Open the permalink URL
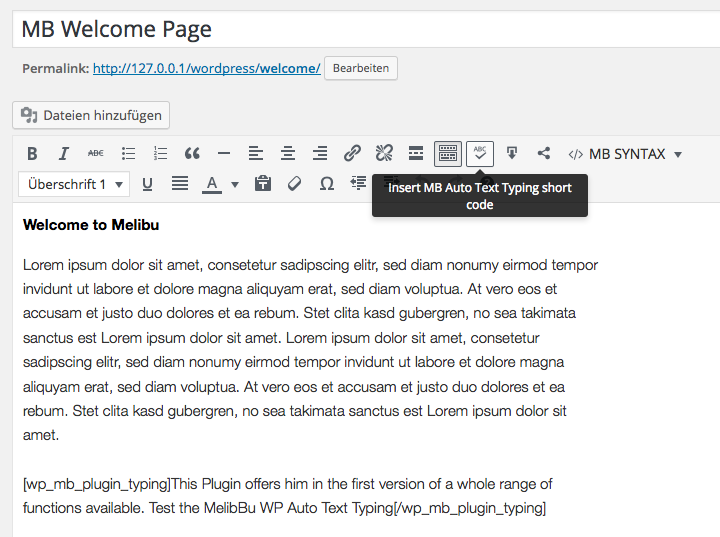The width and height of the screenshot is (720, 537). point(207,68)
